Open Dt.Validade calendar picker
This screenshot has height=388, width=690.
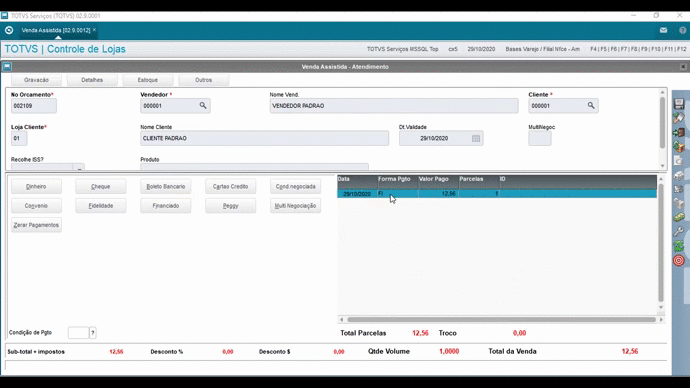[x=476, y=138]
